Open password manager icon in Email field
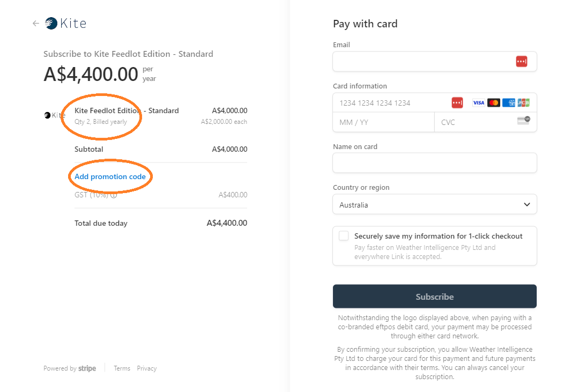This screenshot has height=392, width=571. (x=522, y=62)
